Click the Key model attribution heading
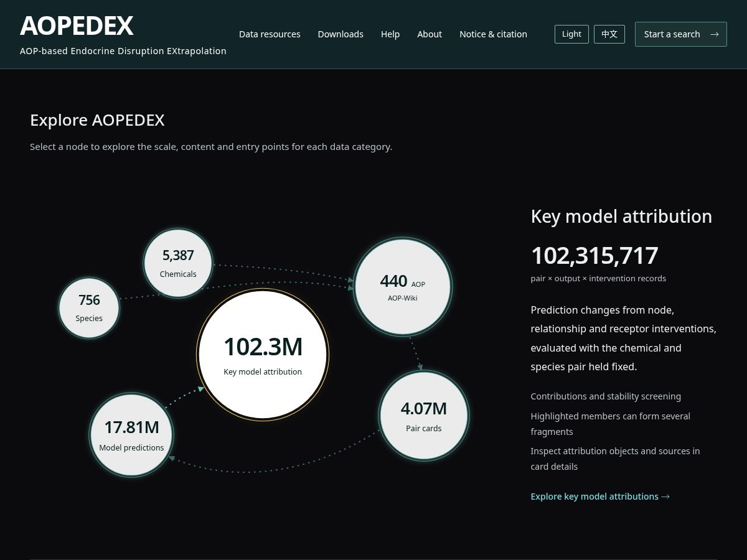 (621, 217)
